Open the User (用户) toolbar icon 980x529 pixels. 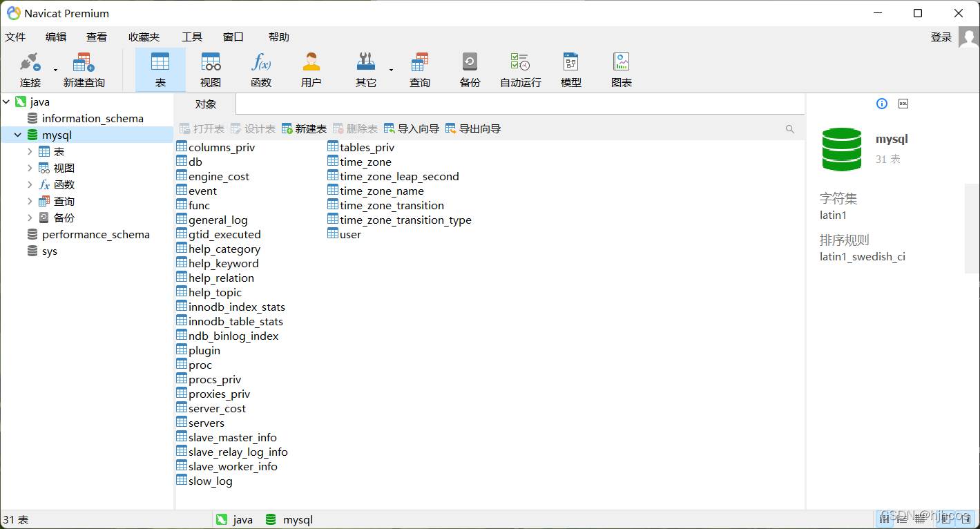coord(311,63)
